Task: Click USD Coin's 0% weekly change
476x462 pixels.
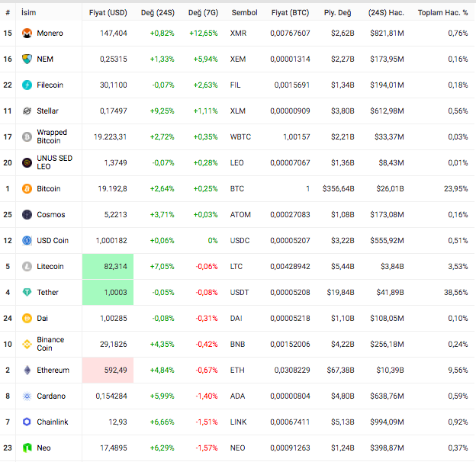Action: (213, 241)
